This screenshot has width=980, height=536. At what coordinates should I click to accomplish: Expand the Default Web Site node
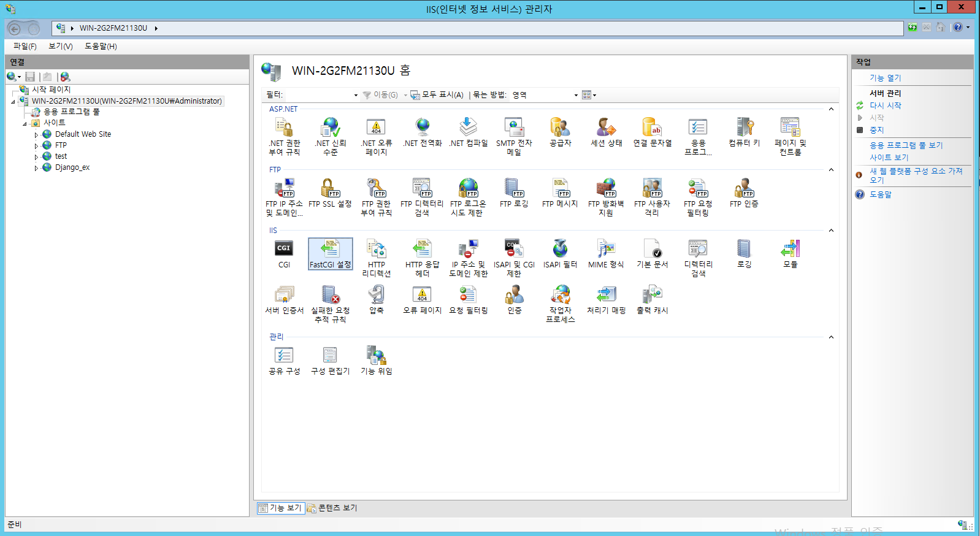(36, 135)
